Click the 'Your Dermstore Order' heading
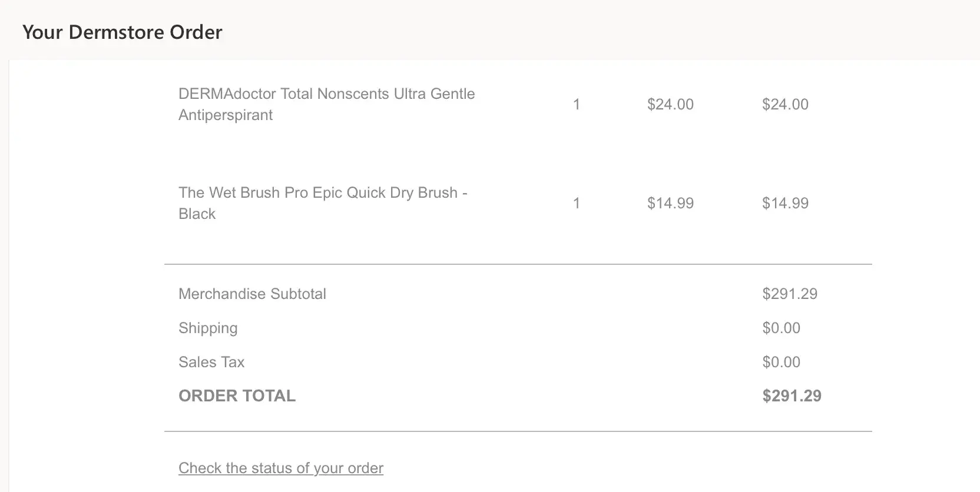Image resolution: width=980 pixels, height=492 pixels. [x=122, y=32]
